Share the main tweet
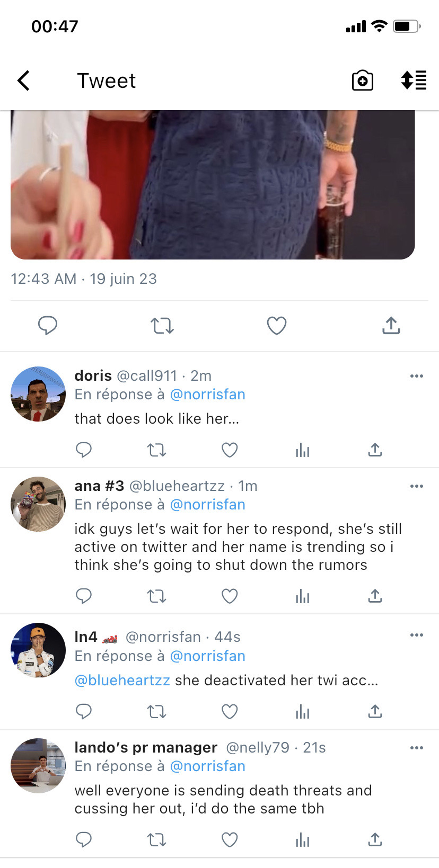This screenshot has height=868, width=439. click(x=391, y=325)
